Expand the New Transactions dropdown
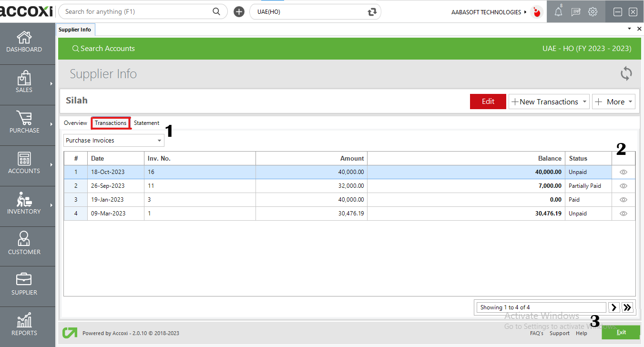644x347 pixels. click(549, 102)
